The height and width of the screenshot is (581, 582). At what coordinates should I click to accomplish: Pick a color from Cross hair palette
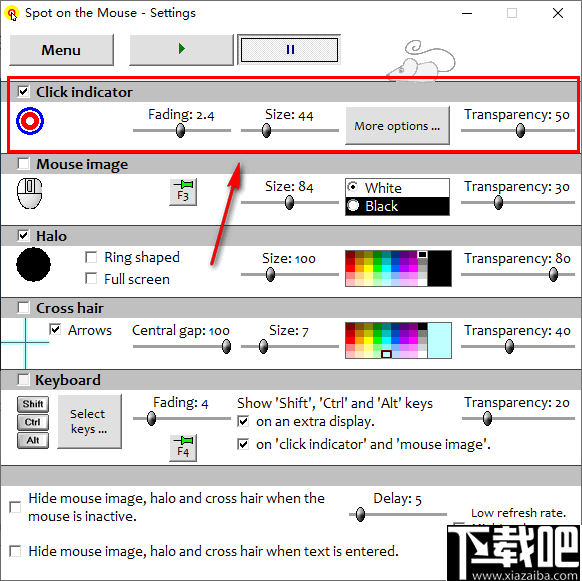tap(386, 340)
